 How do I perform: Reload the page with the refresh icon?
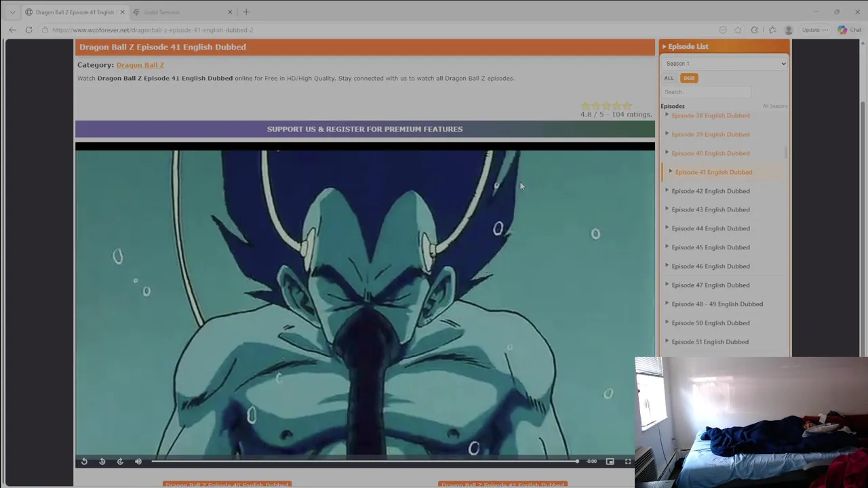point(28,30)
